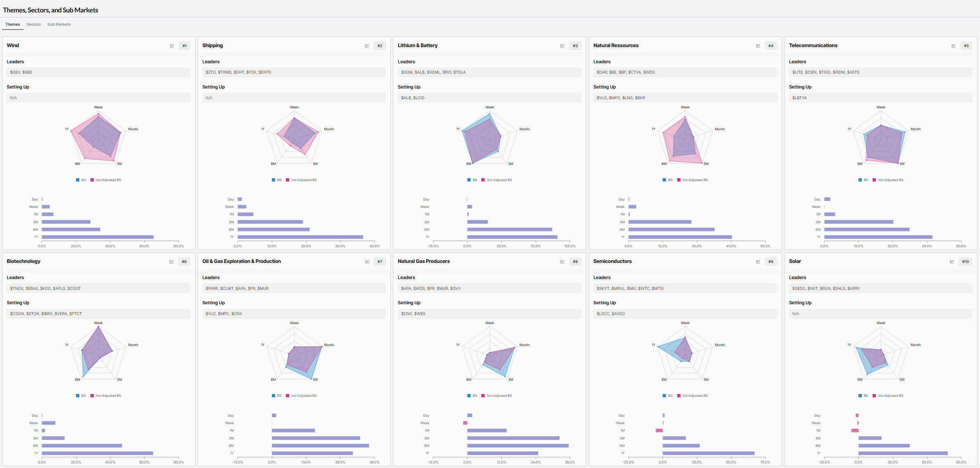Screen dimensions: 980x468
Task: Open the Telecommunications chart icon
Action: (954, 46)
